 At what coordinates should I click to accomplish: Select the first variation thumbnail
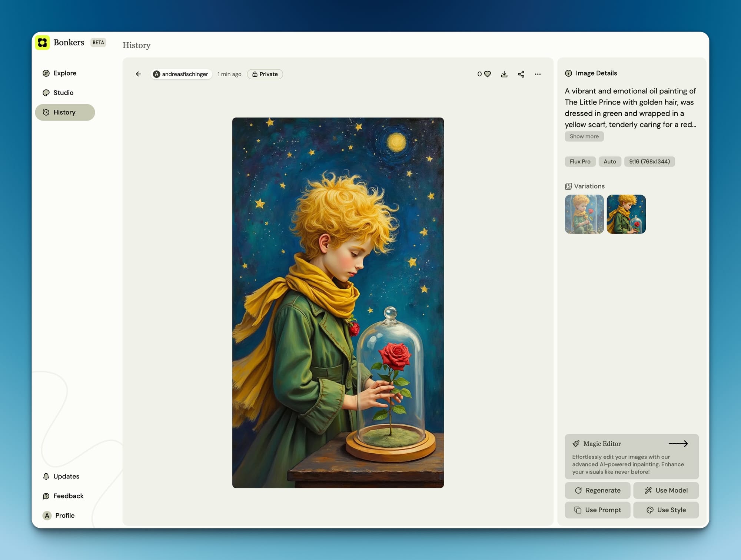coord(584,214)
